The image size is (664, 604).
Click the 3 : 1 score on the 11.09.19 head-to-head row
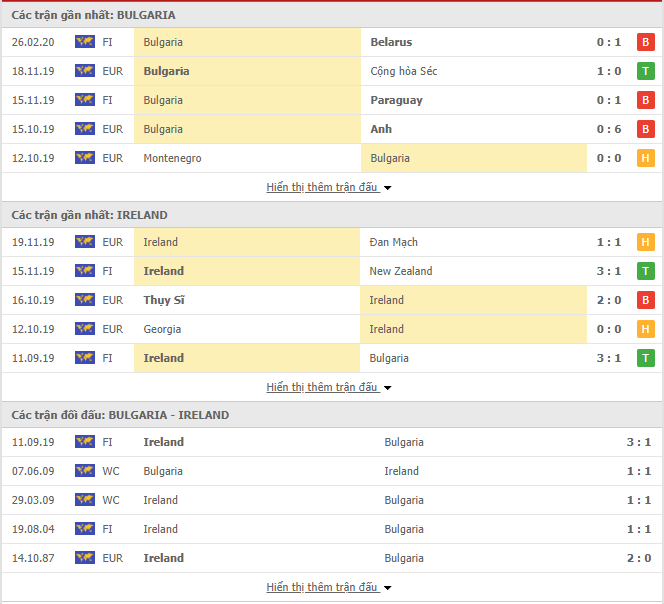pos(639,442)
